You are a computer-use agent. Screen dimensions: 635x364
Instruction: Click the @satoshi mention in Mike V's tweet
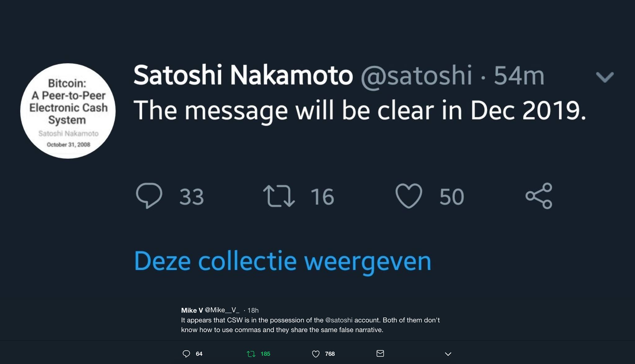click(x=339, y=320)
